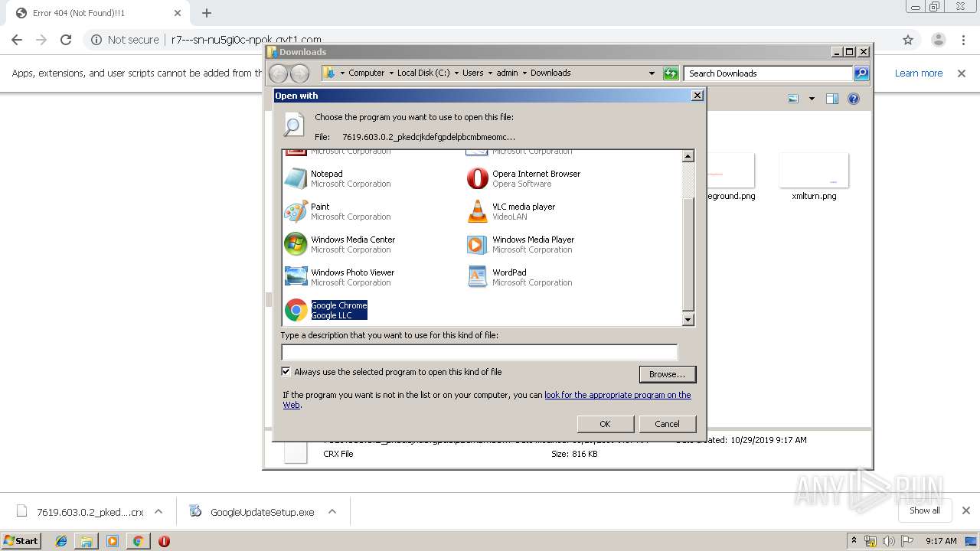The width and height of the screenshot is (980, 551).
Task: Click the volume tray icon
Action: point(889,541)
